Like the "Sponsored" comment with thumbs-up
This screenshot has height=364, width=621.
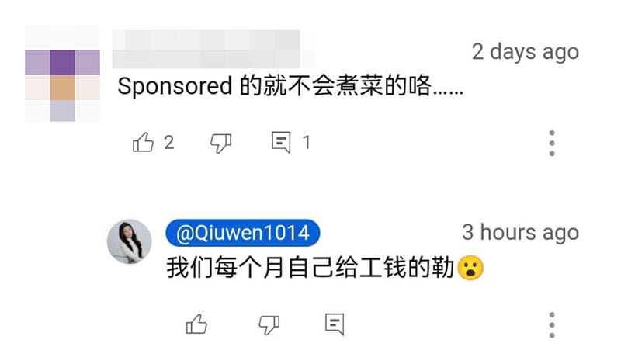(143, 142)
